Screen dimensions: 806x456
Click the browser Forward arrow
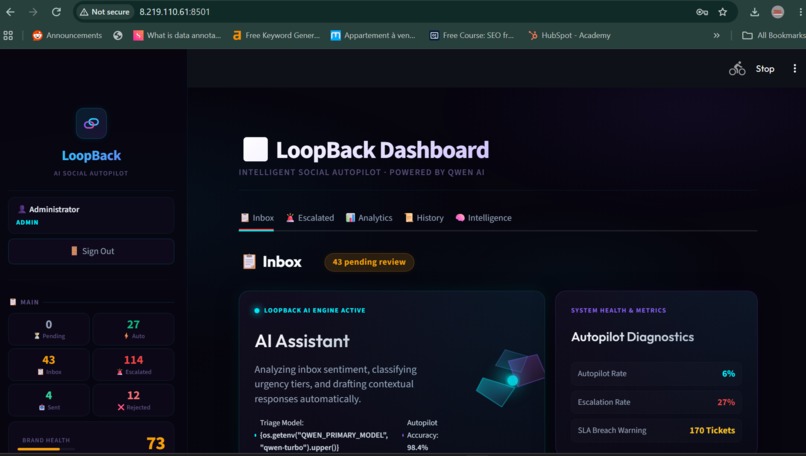33,12
